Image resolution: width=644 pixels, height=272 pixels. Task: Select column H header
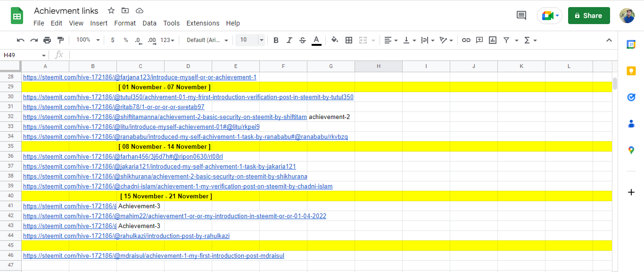click(379, 67)
